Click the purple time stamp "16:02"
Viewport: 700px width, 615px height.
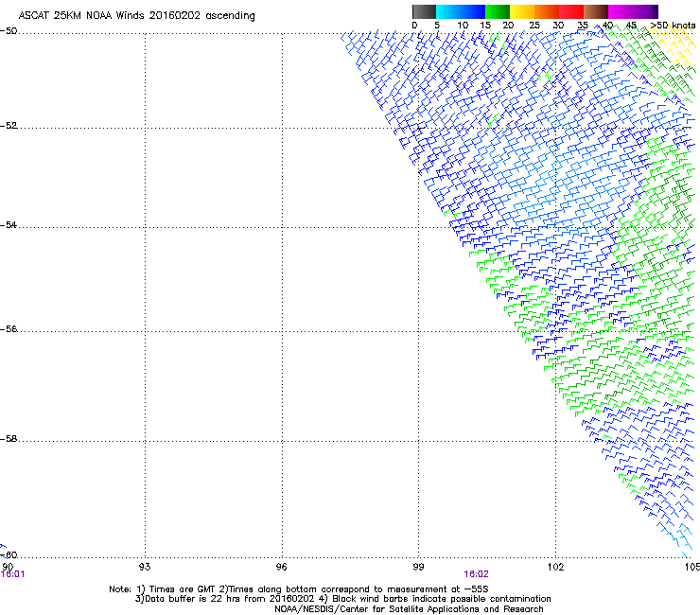(476, 574)
